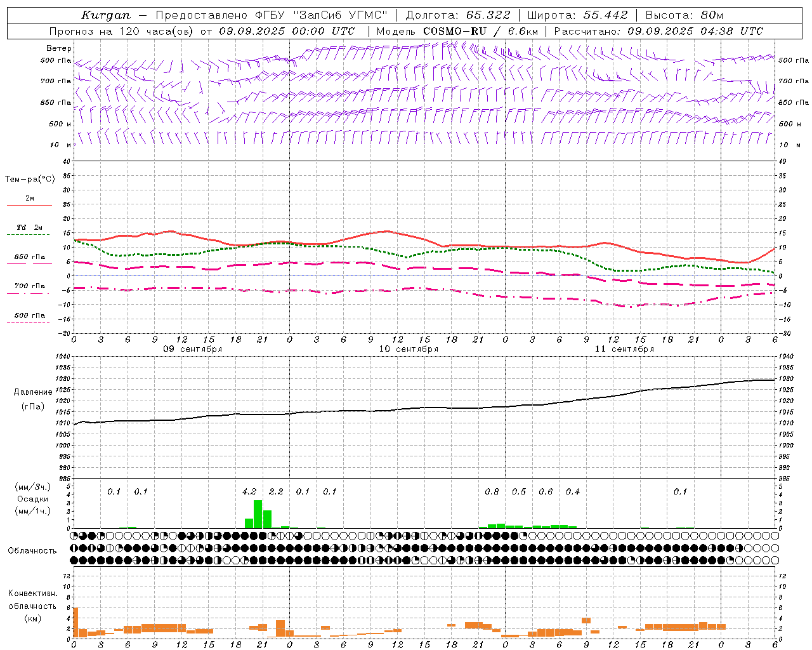Viewport: 812px width, 650px height.
Task: Click the "Тем-ра(°C)" temperature panel label
Action: [30, 180]
